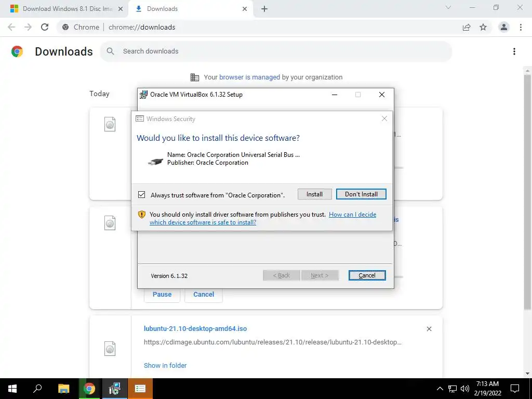Click VirtualBox installer taskbar icon

[x=115, y=389]
